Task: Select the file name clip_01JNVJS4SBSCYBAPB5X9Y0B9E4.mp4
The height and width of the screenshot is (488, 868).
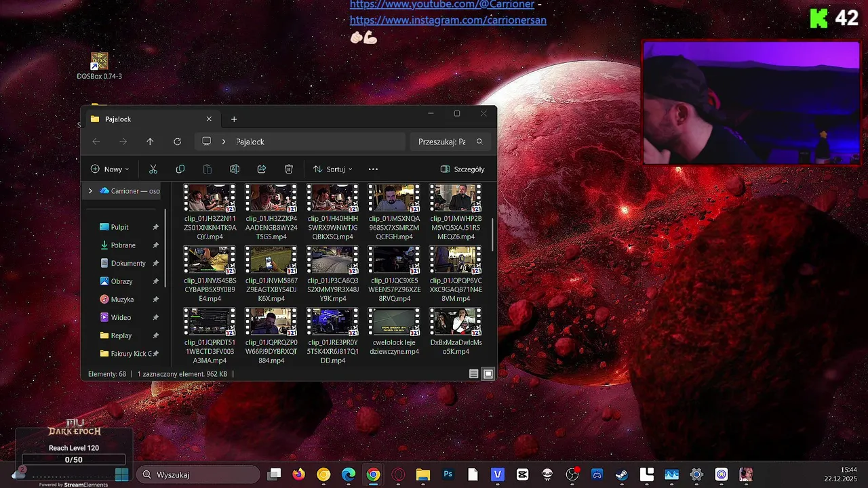Action: tap(210, 289)
